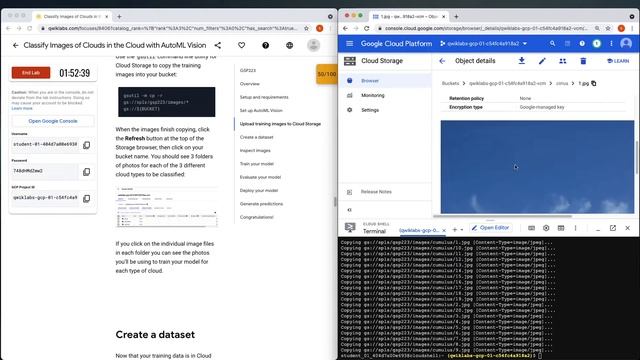Image resolution: width=640 pixels, height=360 pixels.
Task: Share the Qwiklabs lab
Action: click(x=218, y=45)
